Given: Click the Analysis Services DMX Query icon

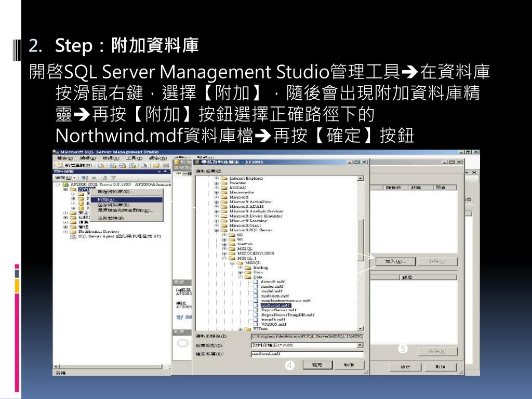Looking at the screenshot, I should pyautogui.click(x=123, y=165).
